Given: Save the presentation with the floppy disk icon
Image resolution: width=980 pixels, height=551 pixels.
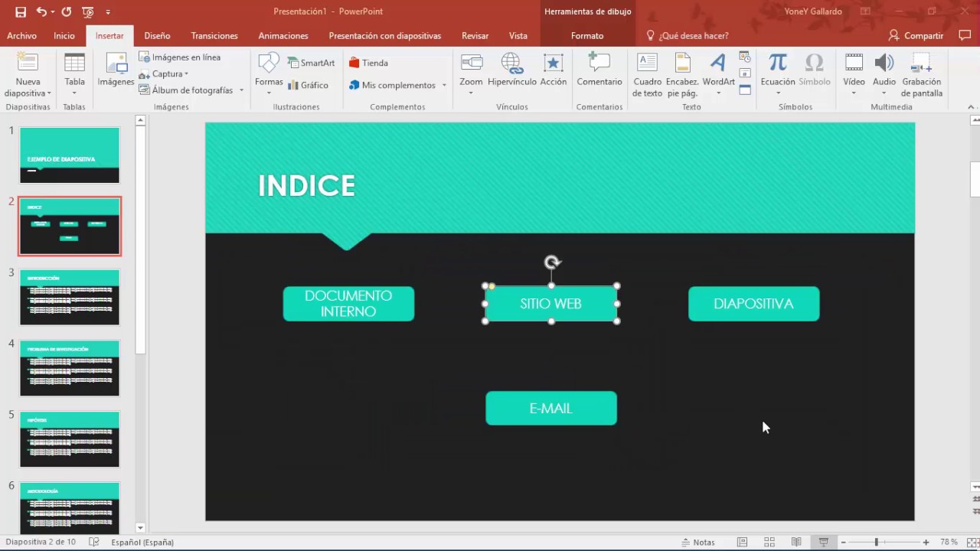Looking at the screenshot, I should tap(21, 11).
